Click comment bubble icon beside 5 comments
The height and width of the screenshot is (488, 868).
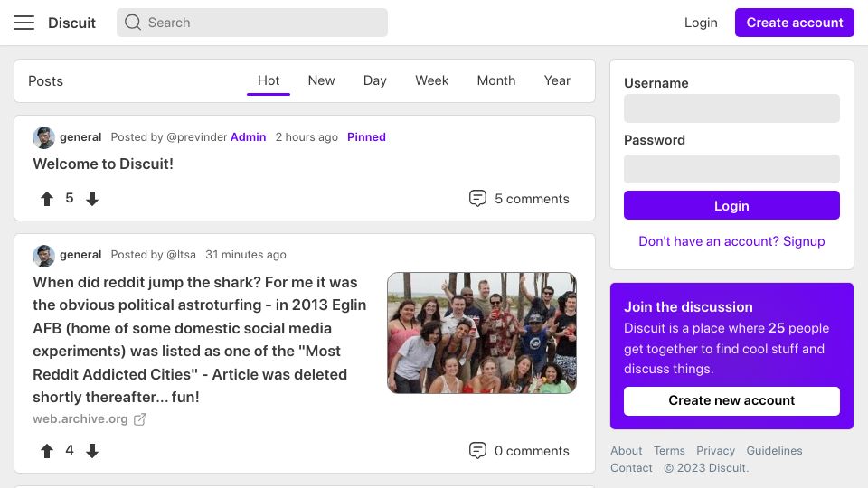477,199
